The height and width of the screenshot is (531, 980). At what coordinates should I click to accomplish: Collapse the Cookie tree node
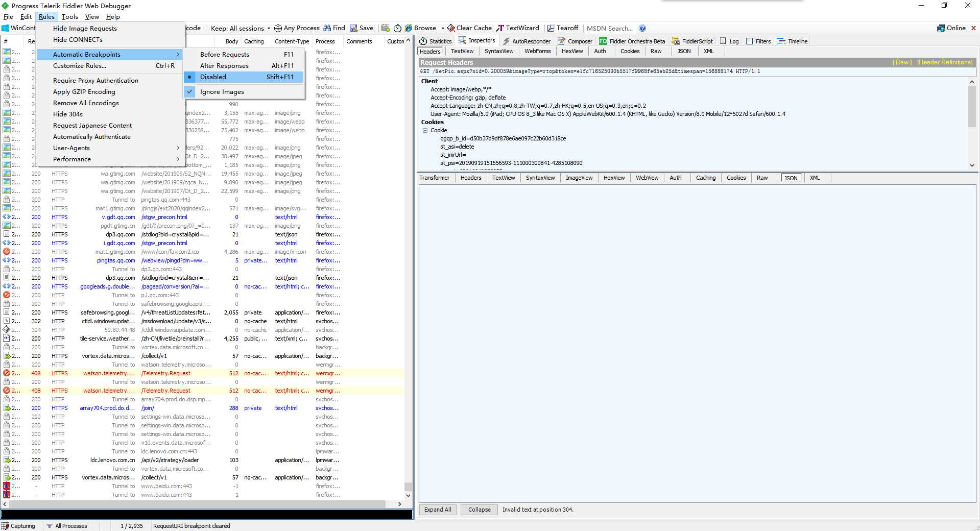[425, 131]
